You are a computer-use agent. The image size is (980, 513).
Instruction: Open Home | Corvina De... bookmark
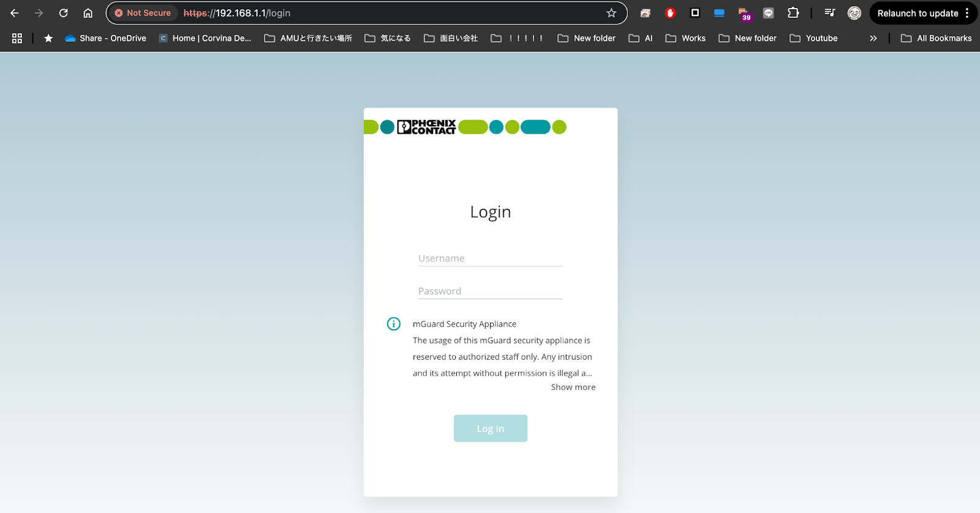205,38
